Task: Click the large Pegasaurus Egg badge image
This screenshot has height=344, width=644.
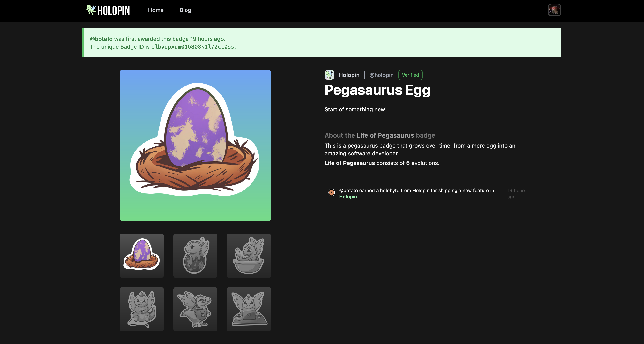Action: (195, 145)
